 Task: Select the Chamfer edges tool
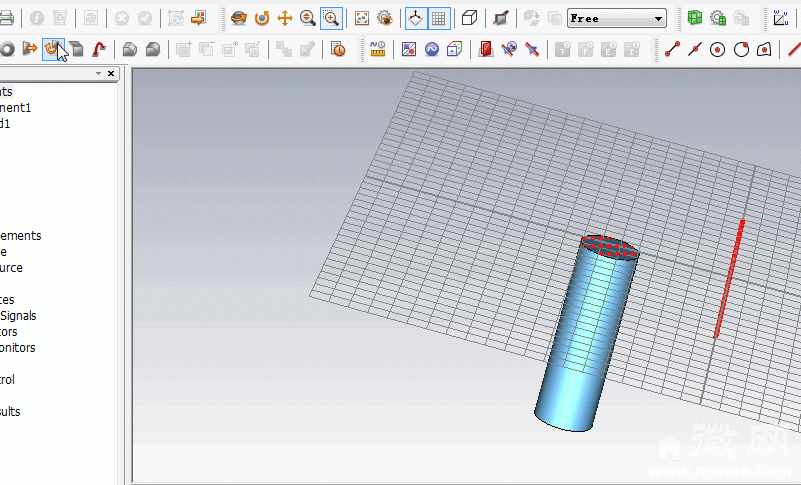click(130, 50)
